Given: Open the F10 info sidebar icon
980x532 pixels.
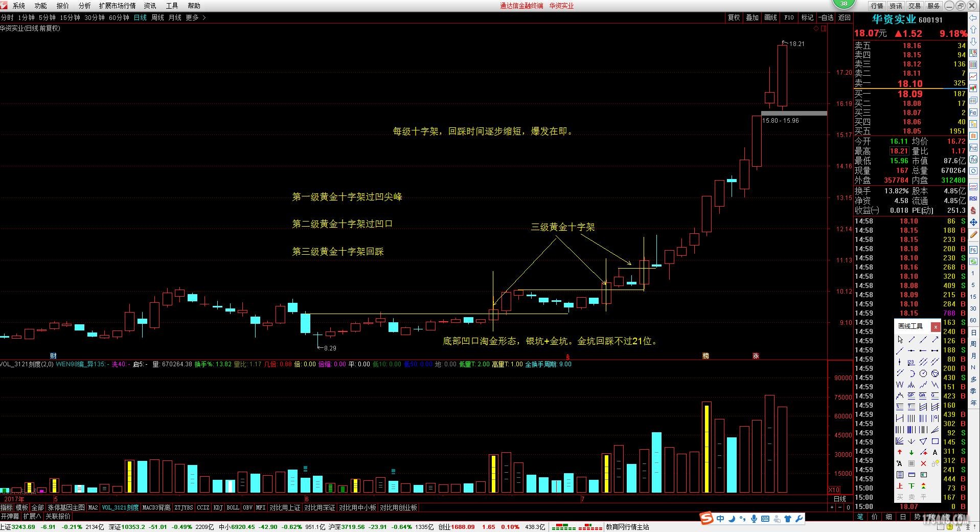Looking at the screenshot, I should [973, 112].
